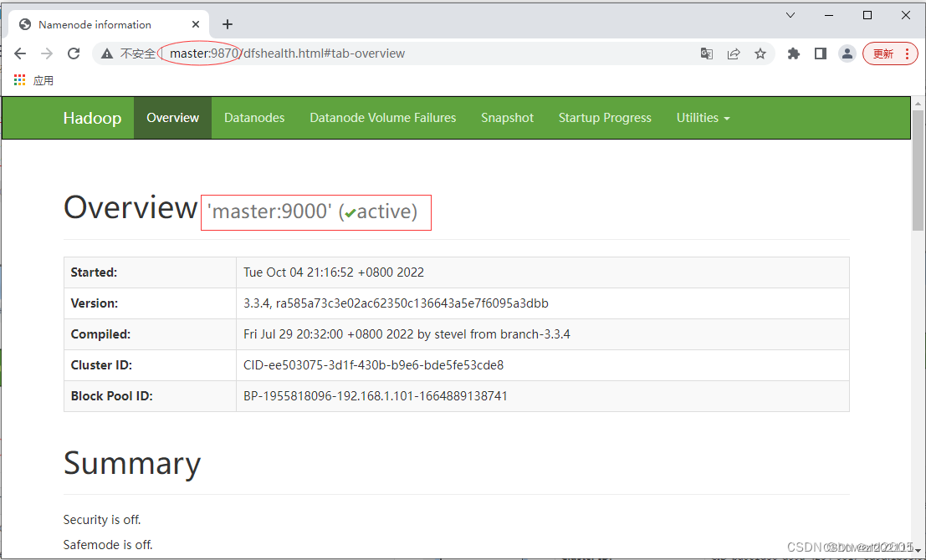Close the Namenode information tab
This screenshot has height=560, width=926.
196,24
